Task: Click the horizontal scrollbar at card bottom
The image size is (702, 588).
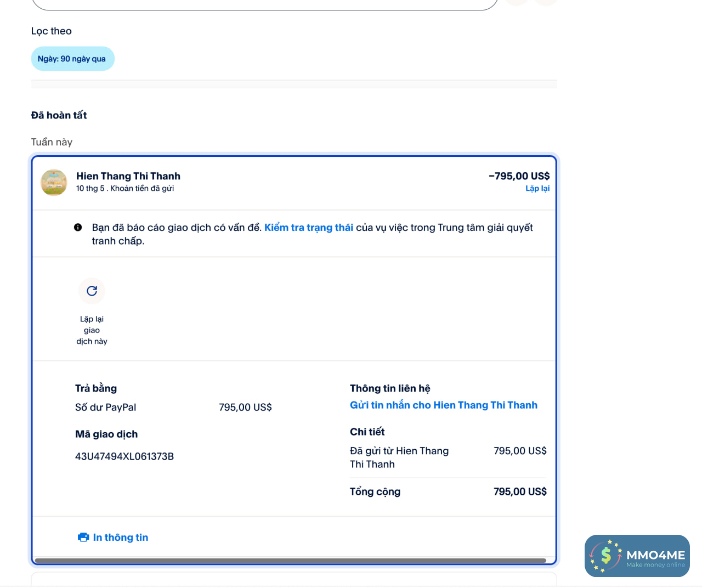Action: point(290,561)
